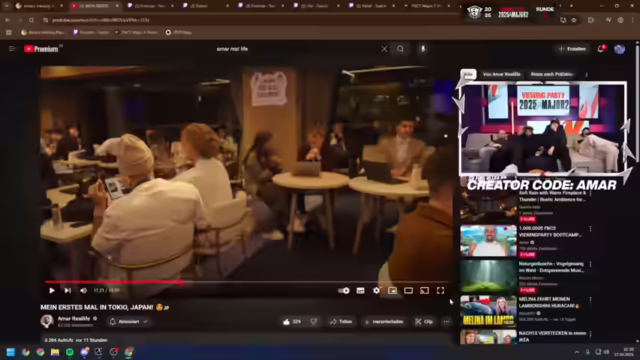
Task: Open more actions menu below video
Action: click(447, 322)
